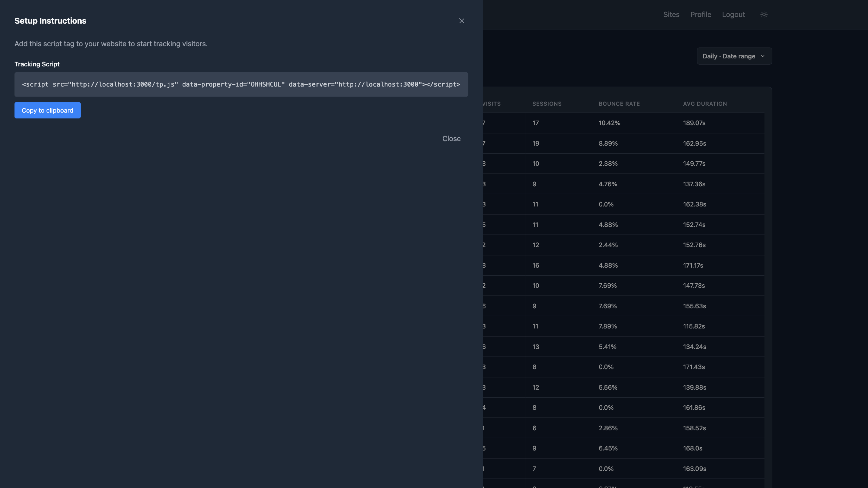Click the 2.86% bounce rate cell
The height and width of the screenshot is (488, 868).
click(608, 428)
